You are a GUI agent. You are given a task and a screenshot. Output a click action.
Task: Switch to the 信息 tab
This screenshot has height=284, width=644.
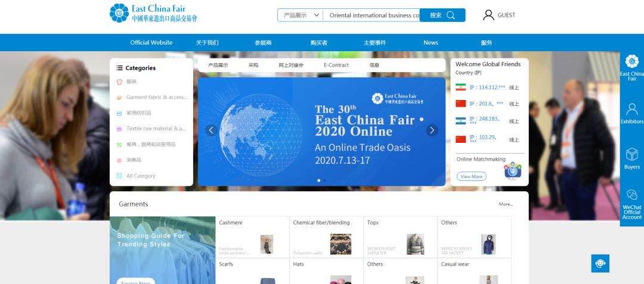point(374,65)
